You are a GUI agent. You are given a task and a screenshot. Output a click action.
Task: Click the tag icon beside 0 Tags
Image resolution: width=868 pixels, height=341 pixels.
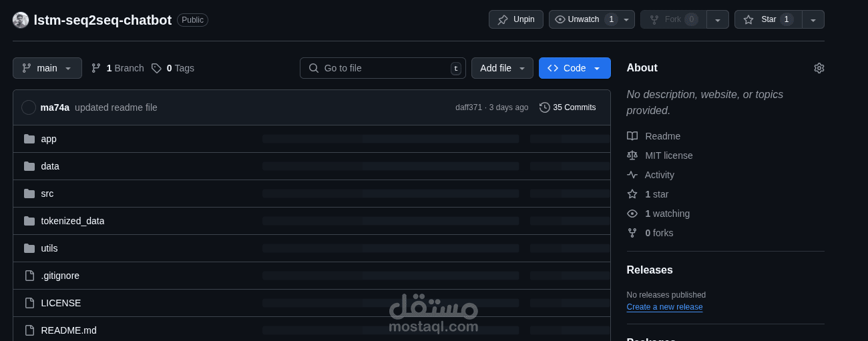tap(156, 68)
